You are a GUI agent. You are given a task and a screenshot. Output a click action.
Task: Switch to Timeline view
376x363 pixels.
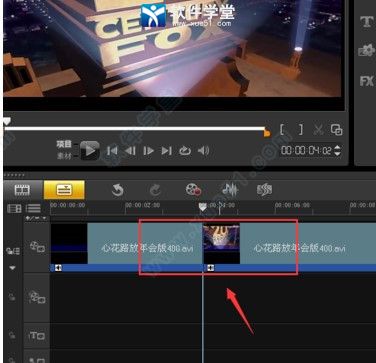tap(64, 190)
